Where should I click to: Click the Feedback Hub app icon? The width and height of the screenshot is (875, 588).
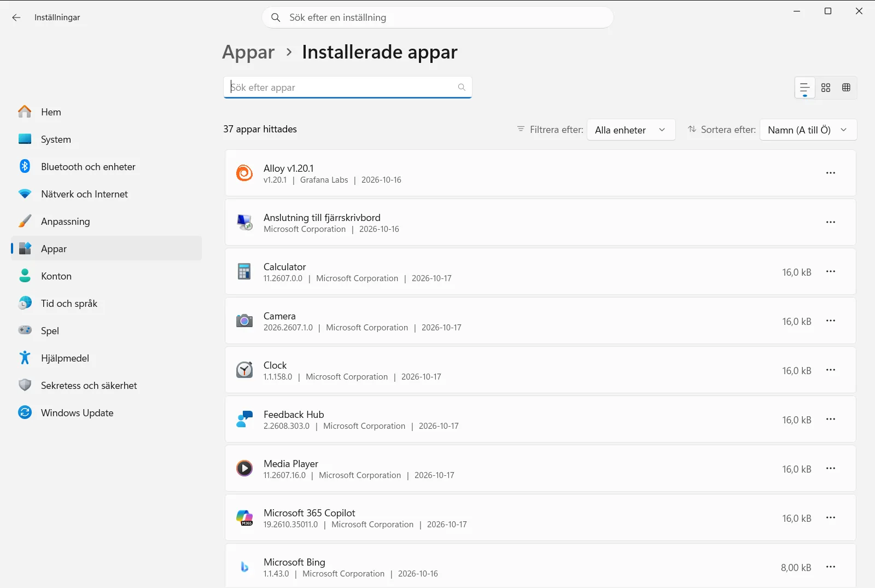pyautogui.click(x=244, y=419)
